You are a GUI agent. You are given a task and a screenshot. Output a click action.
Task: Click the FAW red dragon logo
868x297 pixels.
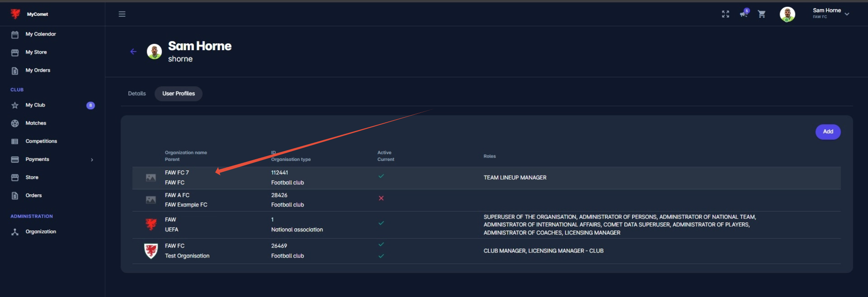pos(151,224)
